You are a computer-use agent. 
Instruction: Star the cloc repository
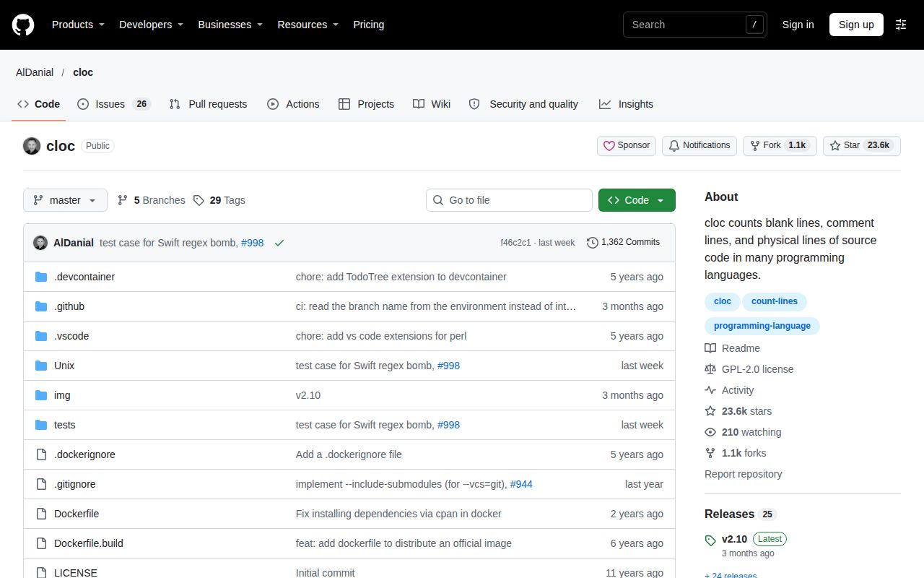click(862, 145)
